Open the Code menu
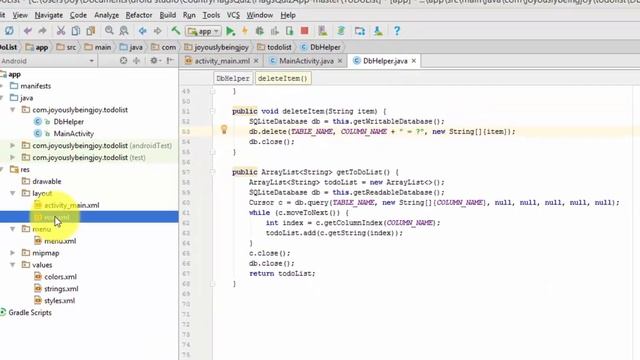Image resolution: width=640 pixels, height=360 pixels. click(78, 15)
